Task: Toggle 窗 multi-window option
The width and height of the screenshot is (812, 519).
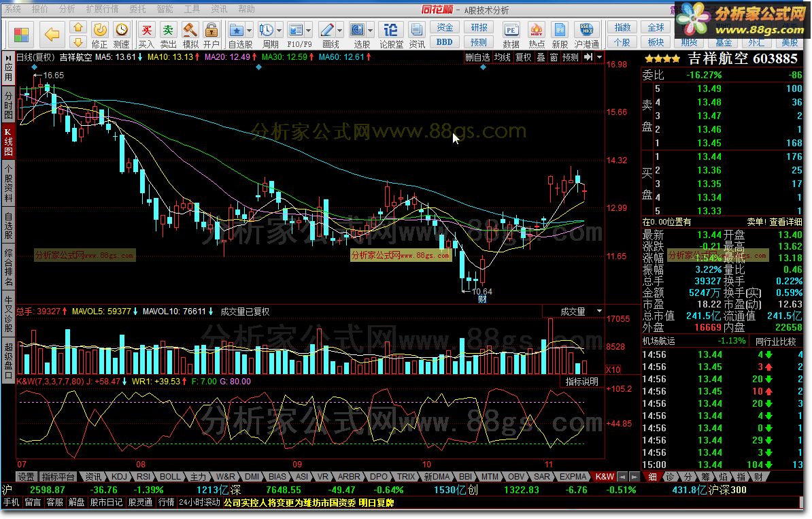Action: (554, 57)
